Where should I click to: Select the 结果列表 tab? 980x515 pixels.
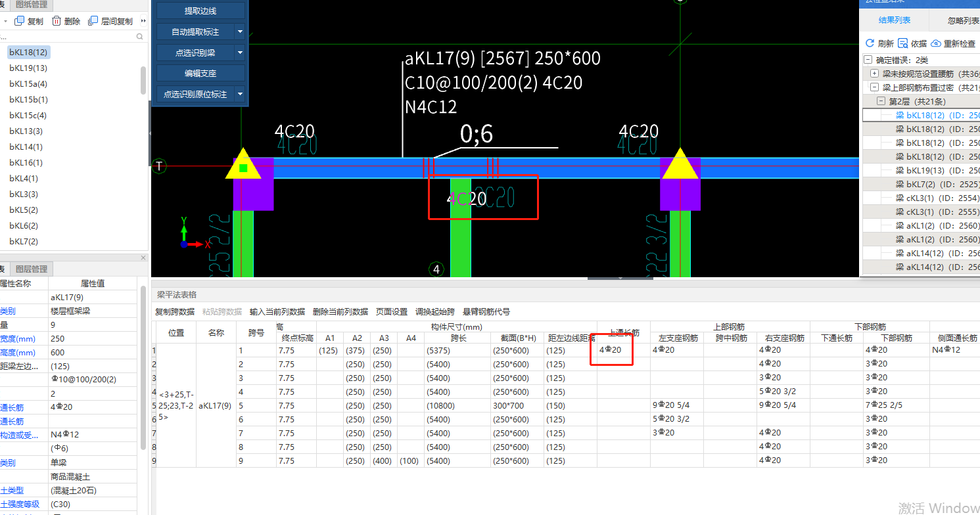pos(895,20)
